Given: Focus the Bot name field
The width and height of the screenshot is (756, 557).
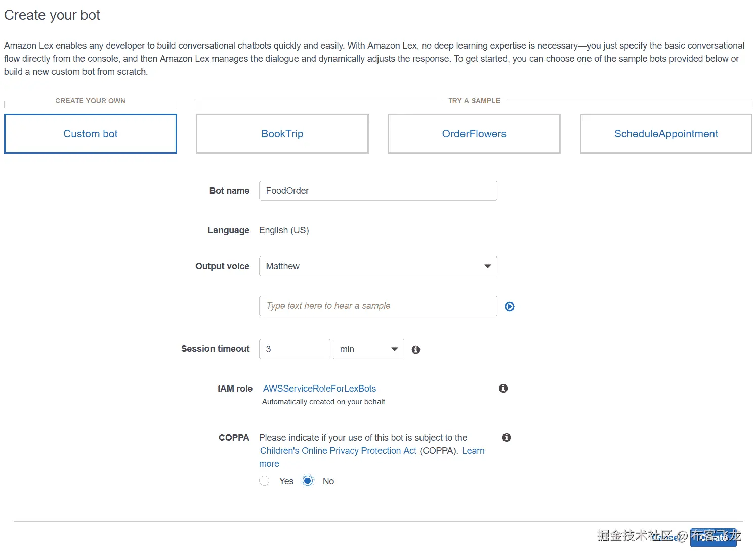Looking at the screenshot, I should 378,191.
